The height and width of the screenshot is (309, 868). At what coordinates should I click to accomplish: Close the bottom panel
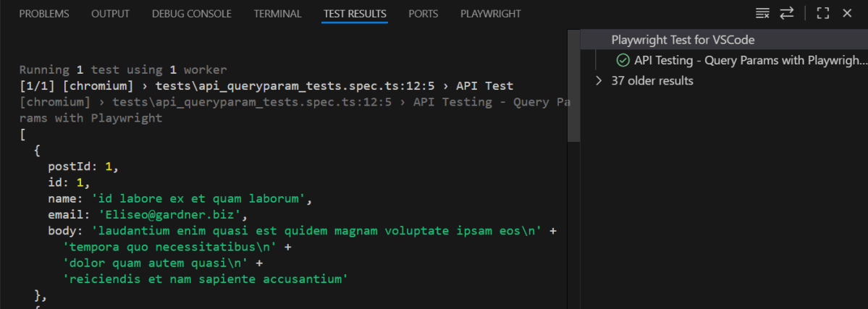(x=847, y=13)
